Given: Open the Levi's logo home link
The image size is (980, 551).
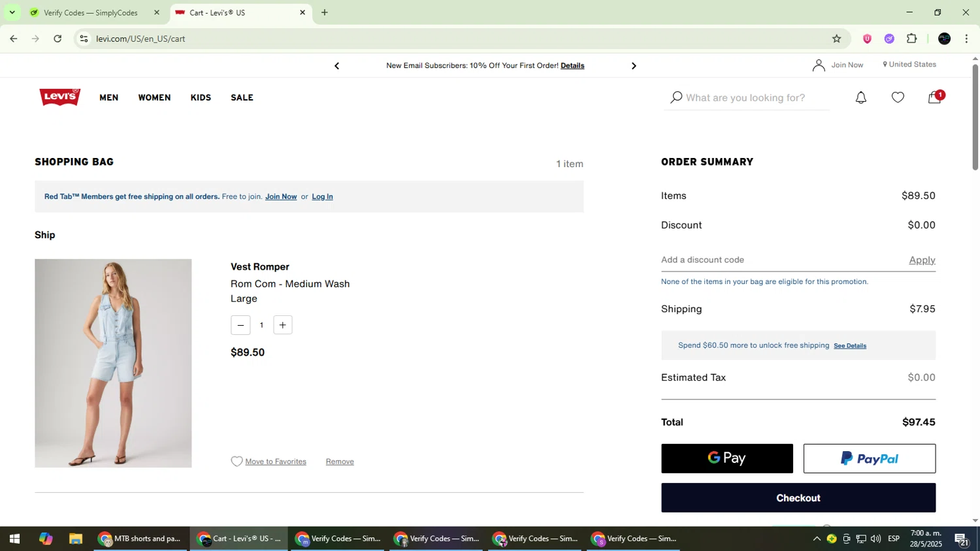Looking at the screenshot, I should click(59, 97).
